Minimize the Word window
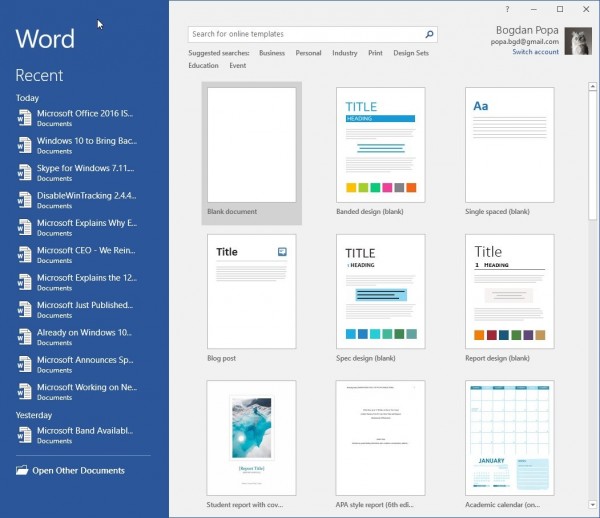This screenshot has width=600, height=518. (x=534, y=9)
